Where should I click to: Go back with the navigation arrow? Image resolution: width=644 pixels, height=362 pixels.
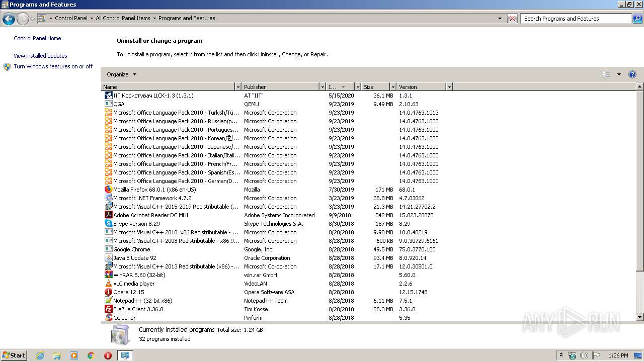[9, 19]
